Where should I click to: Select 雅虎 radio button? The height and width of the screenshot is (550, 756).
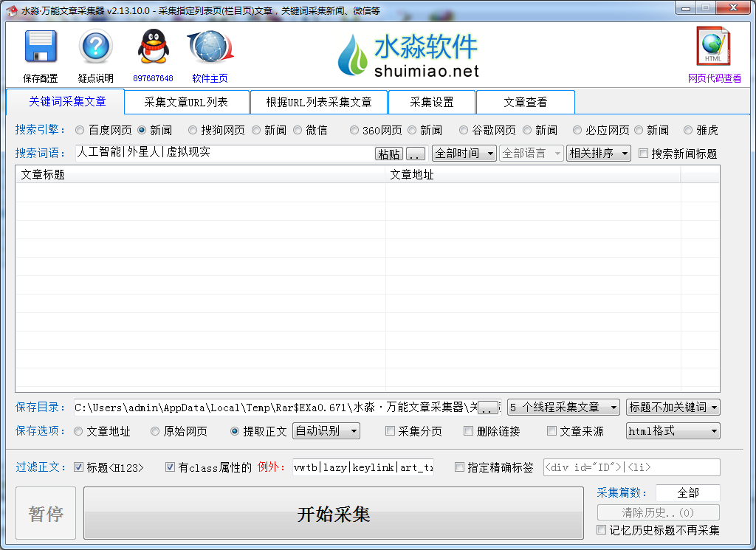688,130
